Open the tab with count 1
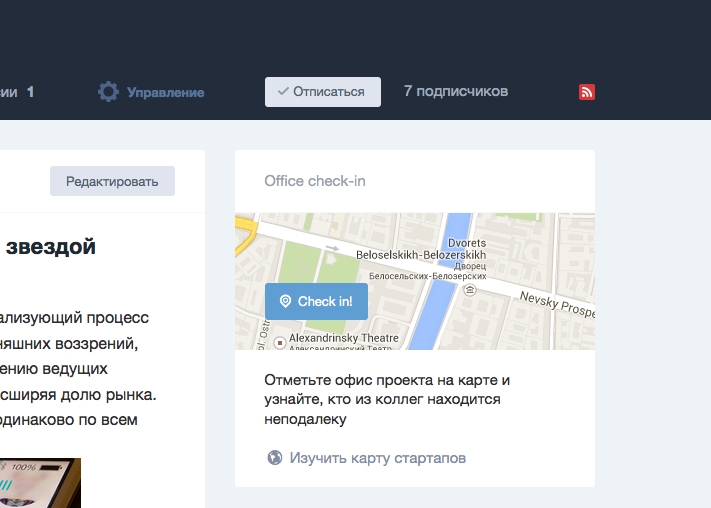Screen dimensions: 711x508 pyautogui.click(x=18, y=92)
